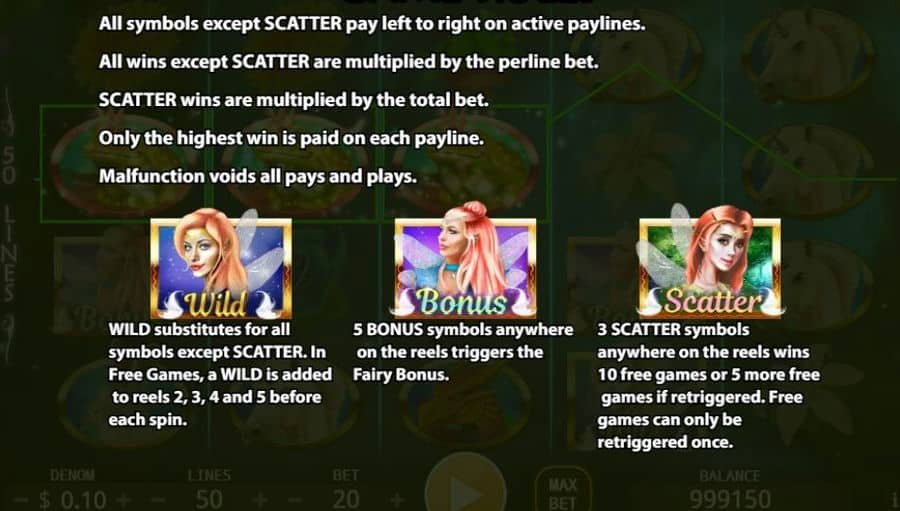The width and height of the screenshot is (900, 511).
Task: Click the $ 0.10 denomination value
Action: (72, 500)
